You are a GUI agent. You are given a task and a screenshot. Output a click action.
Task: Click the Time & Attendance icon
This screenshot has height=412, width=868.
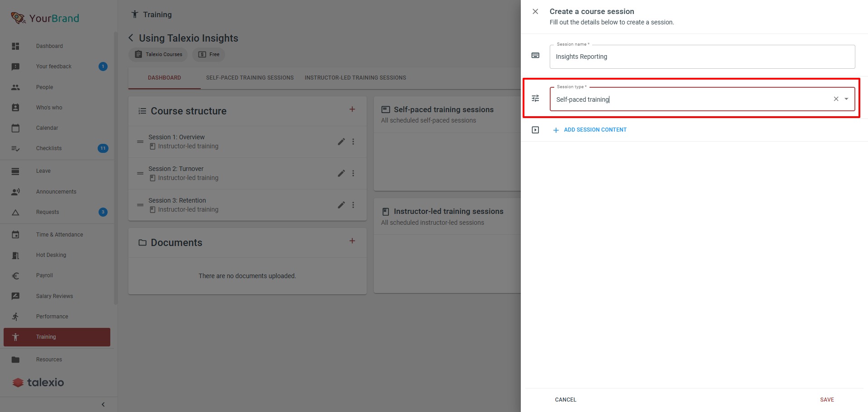pos(15,235)
